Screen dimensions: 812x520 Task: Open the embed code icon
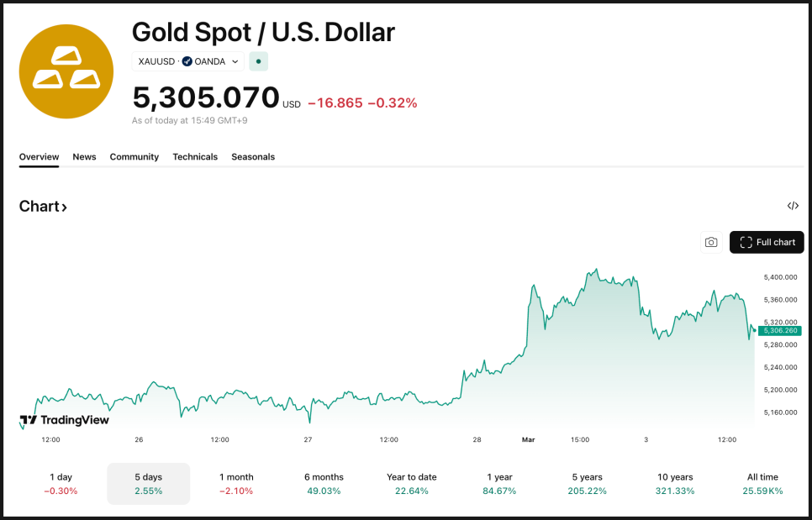(x=793, y=206)
